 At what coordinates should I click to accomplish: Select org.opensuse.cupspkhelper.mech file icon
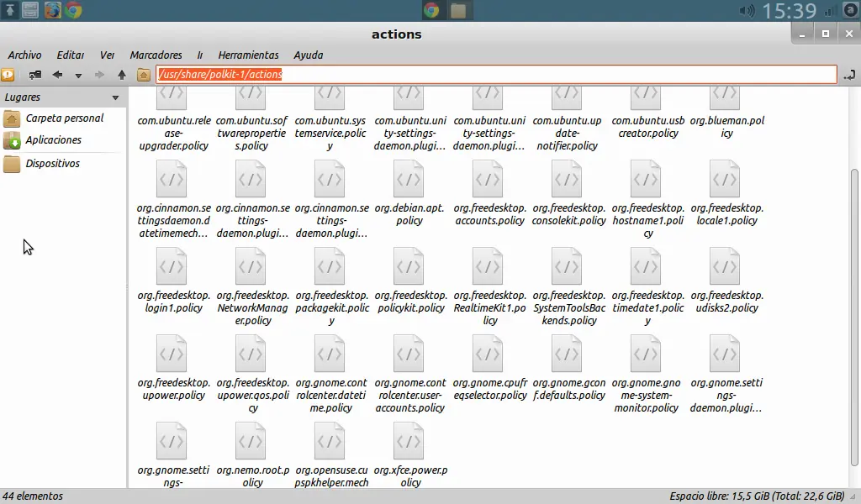(x=330, y=440)
